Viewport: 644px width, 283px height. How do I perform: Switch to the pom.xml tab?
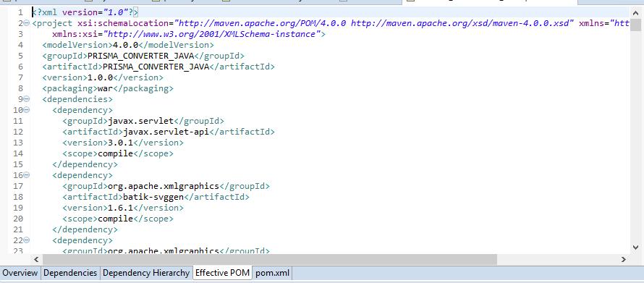click(x=272, y=273)
